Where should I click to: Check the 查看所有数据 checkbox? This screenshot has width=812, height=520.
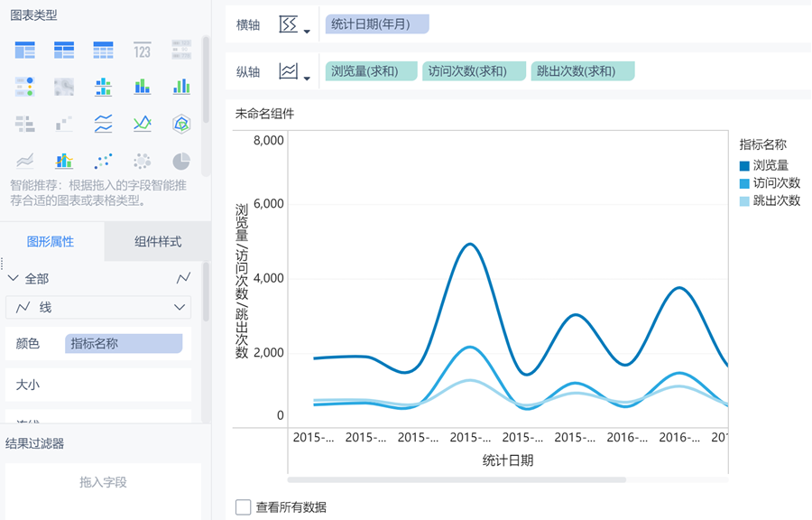(243, 507)
